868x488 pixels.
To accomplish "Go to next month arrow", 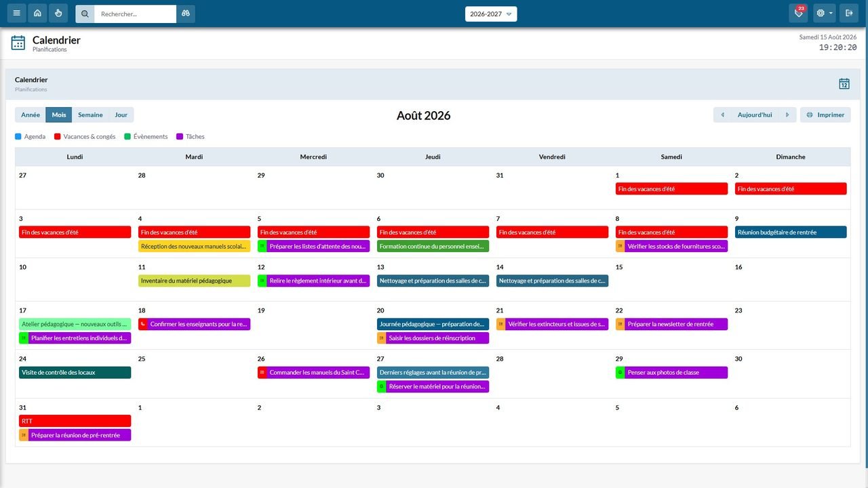I will pos(787,115).
